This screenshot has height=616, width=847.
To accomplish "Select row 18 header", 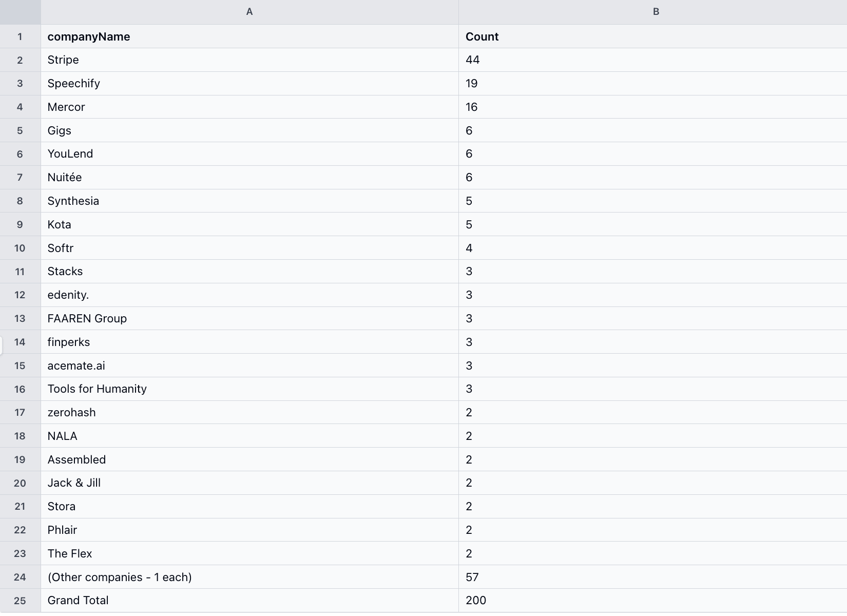I will 20,436.
